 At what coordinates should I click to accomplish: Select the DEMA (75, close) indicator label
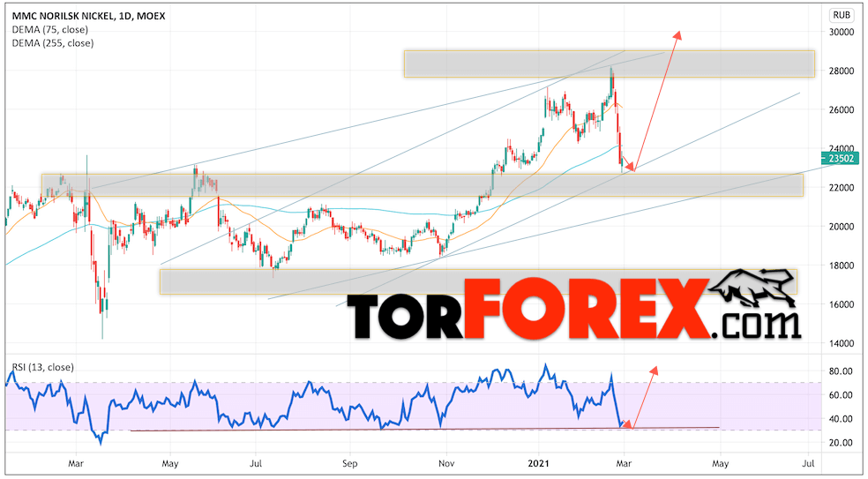(x=49, y=29)
